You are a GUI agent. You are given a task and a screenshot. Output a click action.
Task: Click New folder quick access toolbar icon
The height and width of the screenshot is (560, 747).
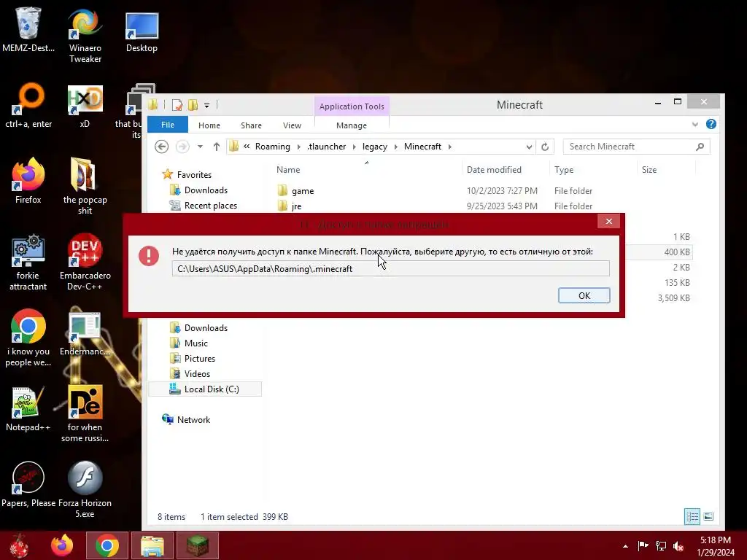pyautogui.click(x=193, y=105)
